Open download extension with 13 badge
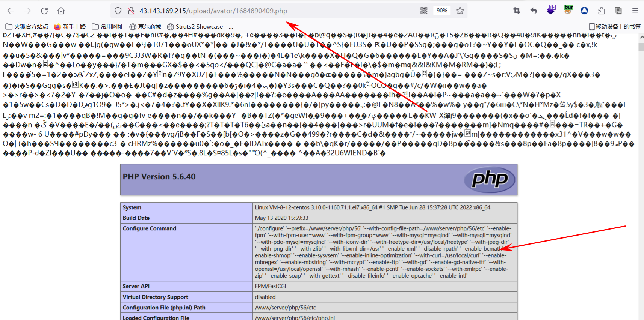The image size is (644, 320). pos(551,10)
